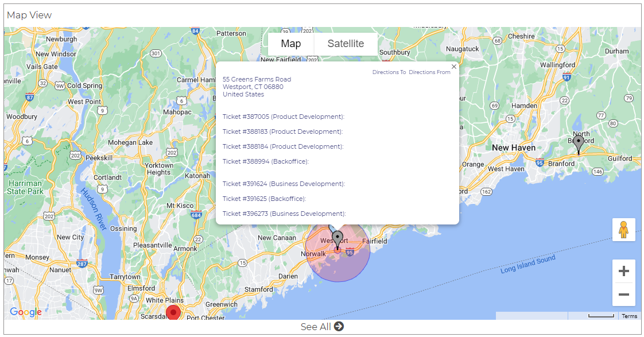Click the See All arrow icon
Viewport: 644px width, 337px height.
click(x=339, y=326)
